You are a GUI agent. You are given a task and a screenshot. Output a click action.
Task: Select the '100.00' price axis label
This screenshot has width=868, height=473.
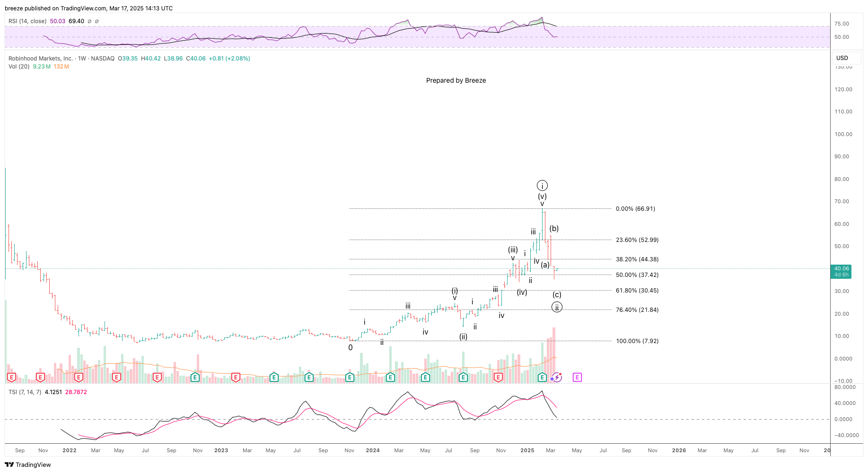(843, 134)
